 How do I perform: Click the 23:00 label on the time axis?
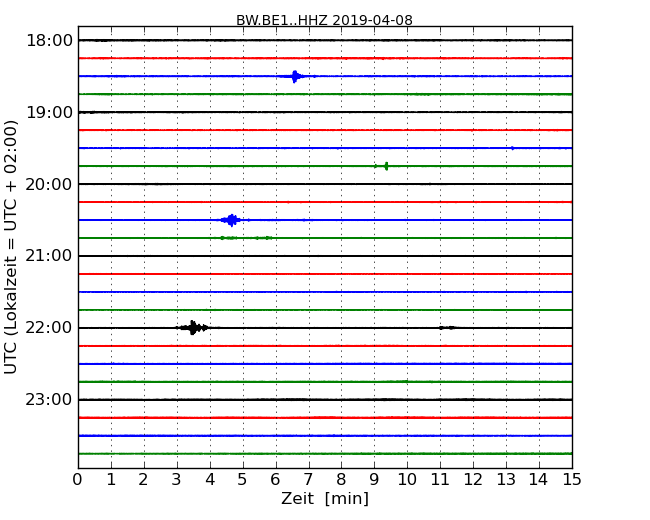(x=49, y=400)
